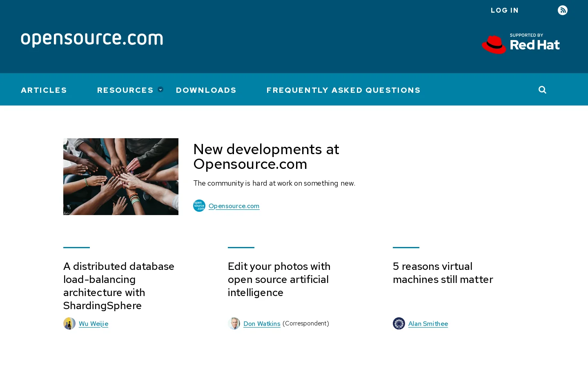Open the hands-together article thumbnail
The height and width of the screenshot is (368, 588).
121,177
